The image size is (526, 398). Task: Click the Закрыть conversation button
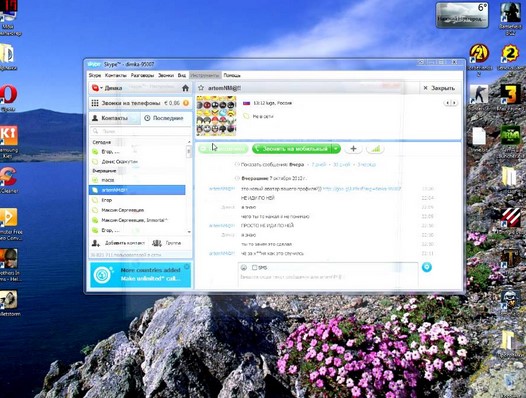(x=439, y=88)
